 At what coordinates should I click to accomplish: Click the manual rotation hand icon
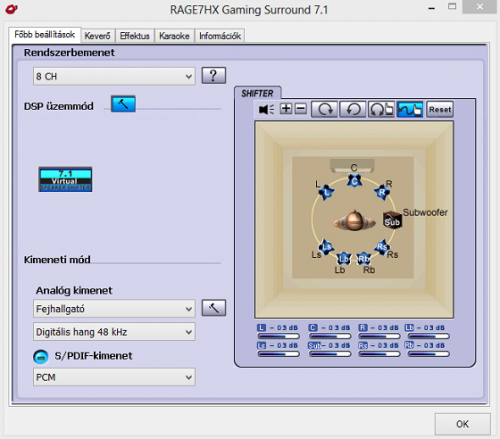coord(381,109)
